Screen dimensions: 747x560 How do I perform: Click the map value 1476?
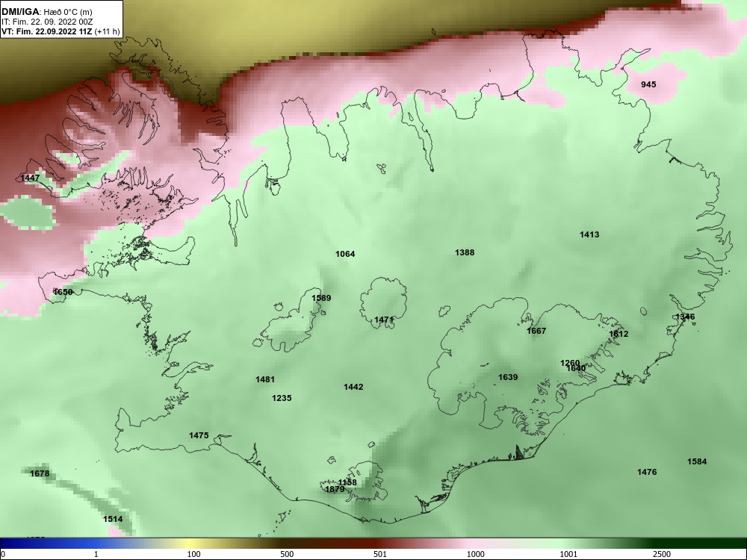(x=647, y=473)
